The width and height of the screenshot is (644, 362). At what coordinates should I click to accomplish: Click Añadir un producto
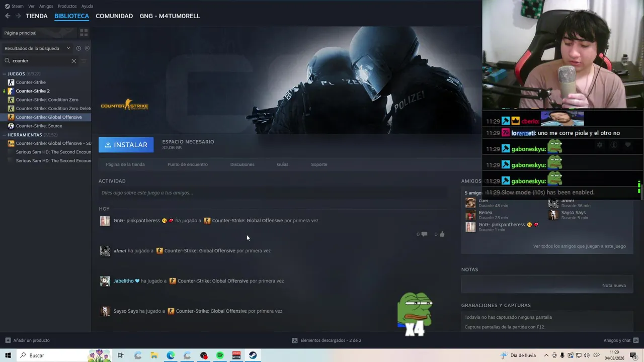point(27,340)
